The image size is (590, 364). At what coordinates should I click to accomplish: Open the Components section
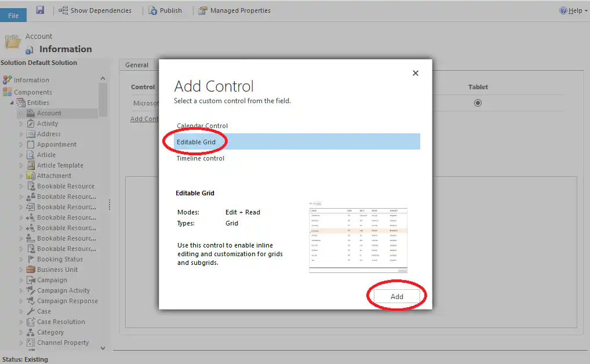pos(34,92)
